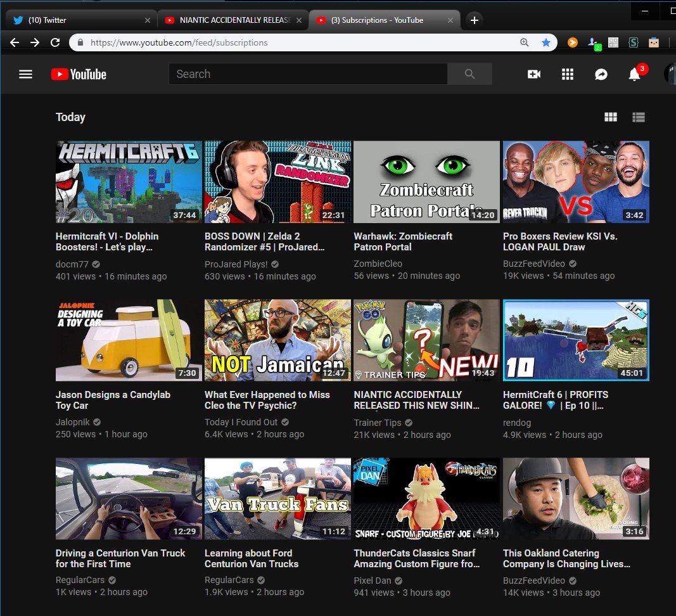Open title Warhawk: Zombiecraft Patron Portal
Screen dimensions: 676x616
[403, 241]
